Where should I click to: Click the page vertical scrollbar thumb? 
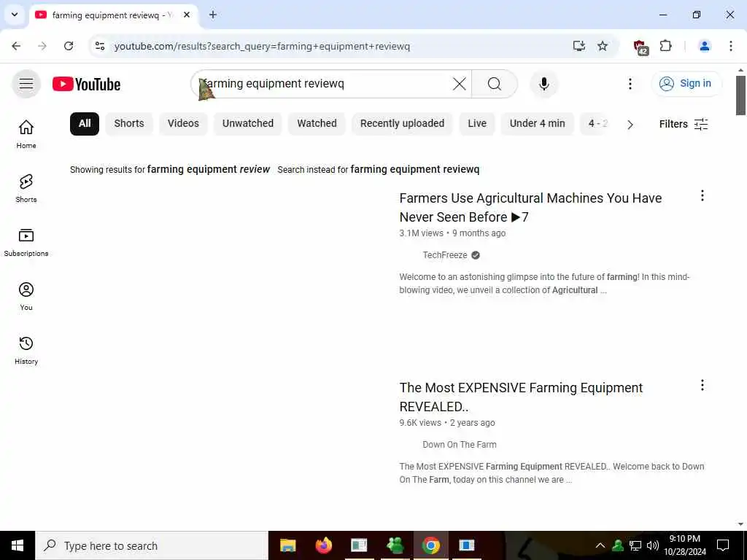pos(740,96)
